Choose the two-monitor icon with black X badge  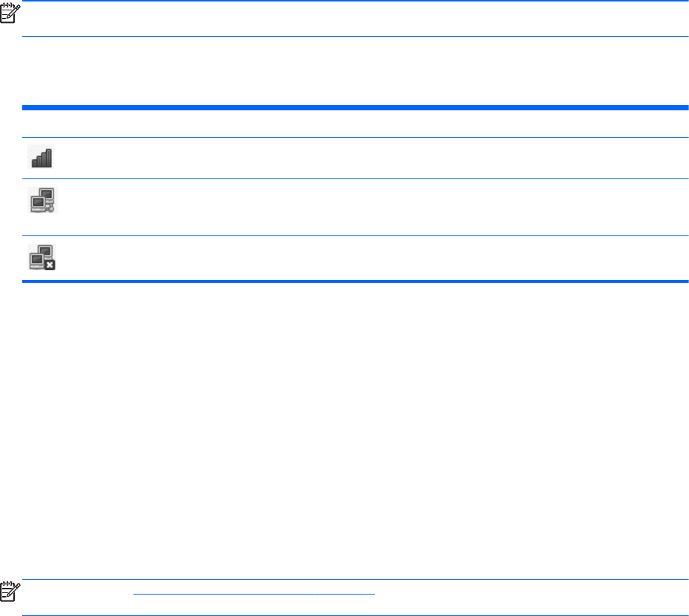[x=42, y=257]
